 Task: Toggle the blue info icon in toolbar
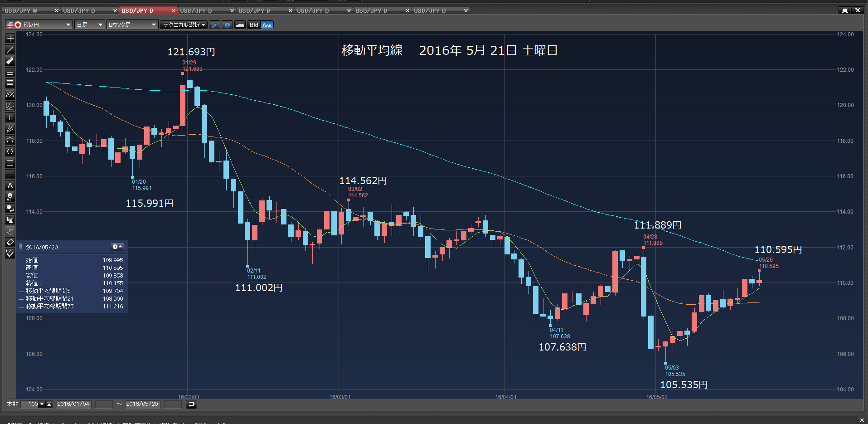pos(228,25)
